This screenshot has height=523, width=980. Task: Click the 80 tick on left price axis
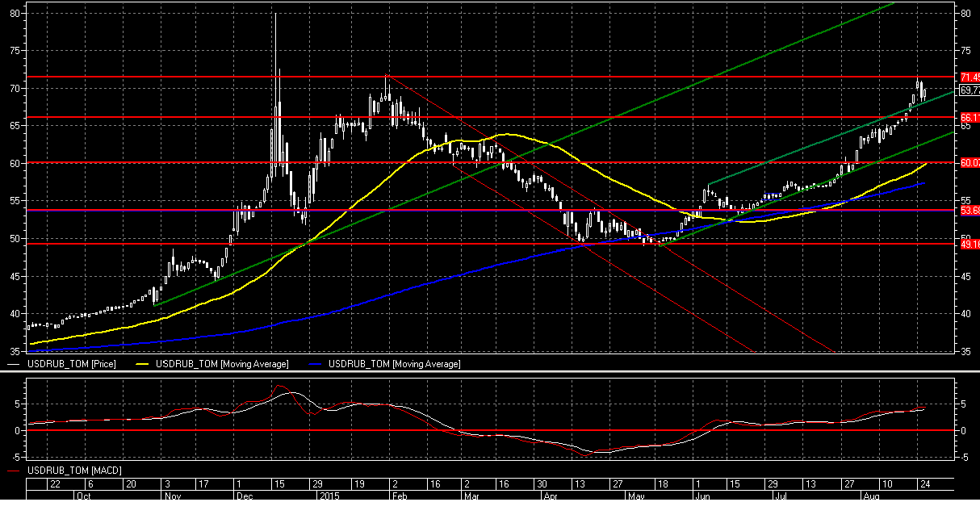click(15, 14)
